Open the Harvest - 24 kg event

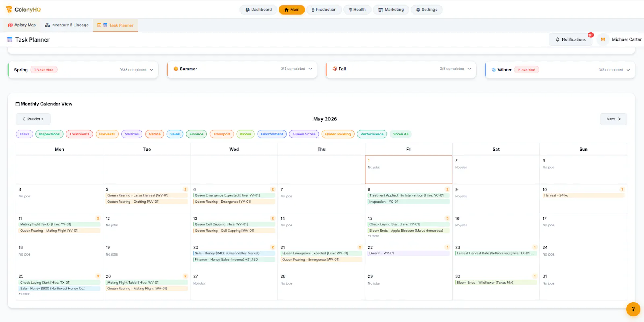(583, 195)
